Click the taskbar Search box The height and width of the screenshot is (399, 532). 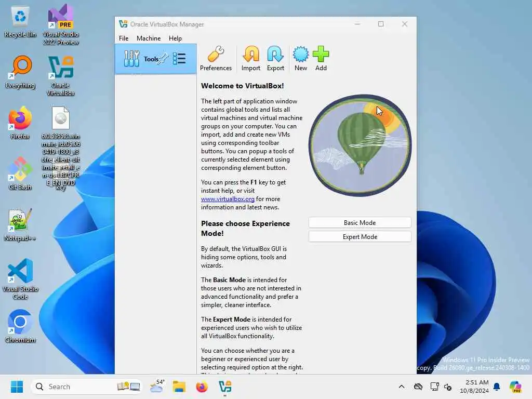coord(87,387)
